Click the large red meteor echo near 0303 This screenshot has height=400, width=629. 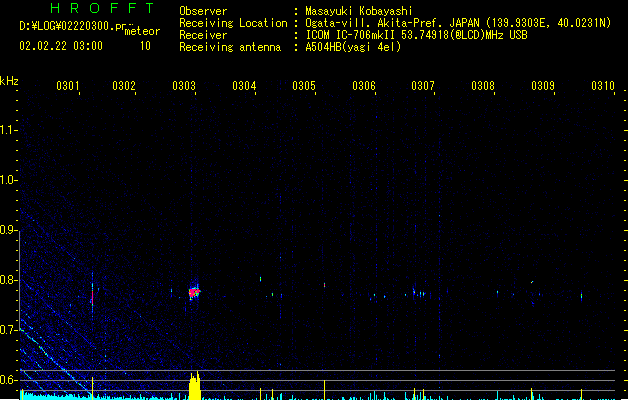click(194, 292)
